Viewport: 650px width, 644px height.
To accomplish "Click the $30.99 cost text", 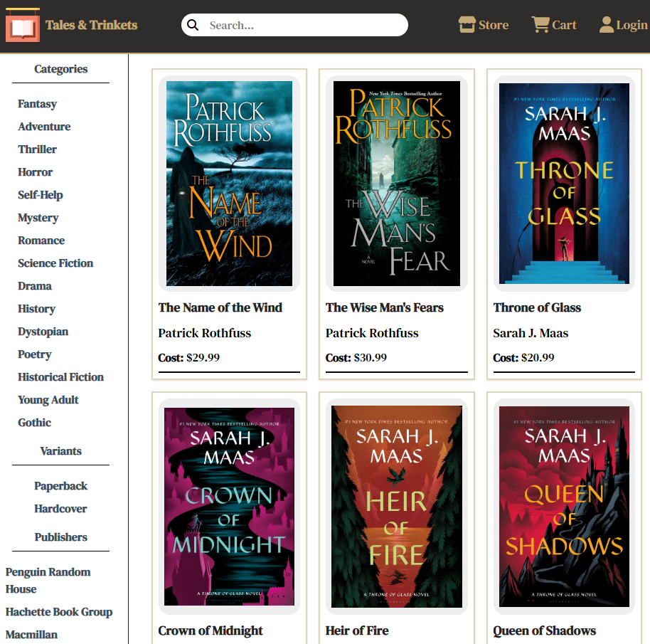I will [x=371, y=357].
